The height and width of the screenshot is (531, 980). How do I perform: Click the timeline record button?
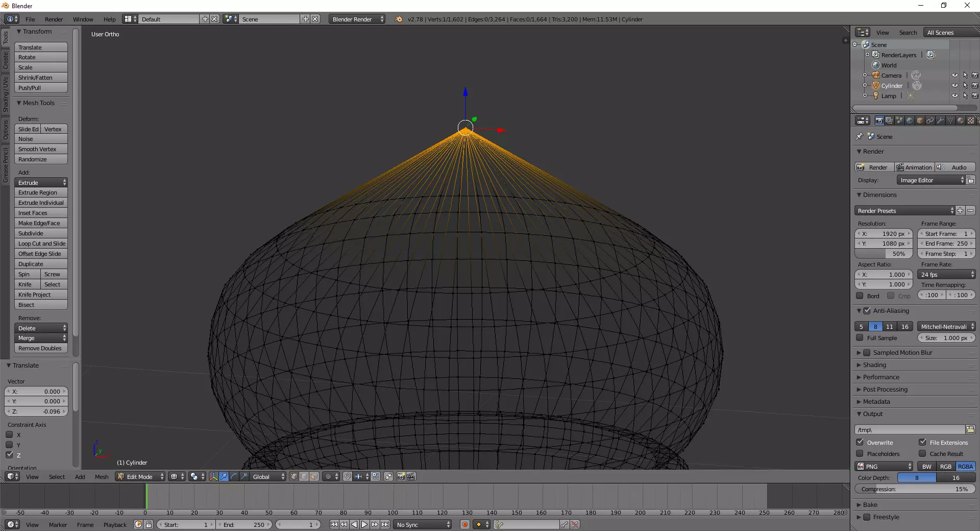click(465, 524)
